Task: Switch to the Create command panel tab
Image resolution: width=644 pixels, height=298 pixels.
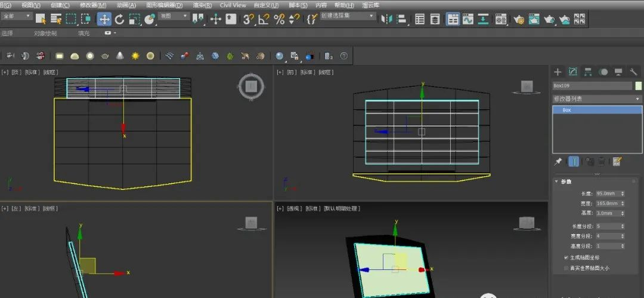Action: pos(558,72)
